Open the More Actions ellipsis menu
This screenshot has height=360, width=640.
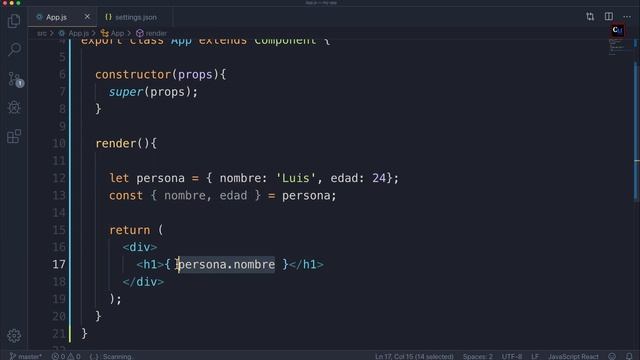(x=627, y=17)
